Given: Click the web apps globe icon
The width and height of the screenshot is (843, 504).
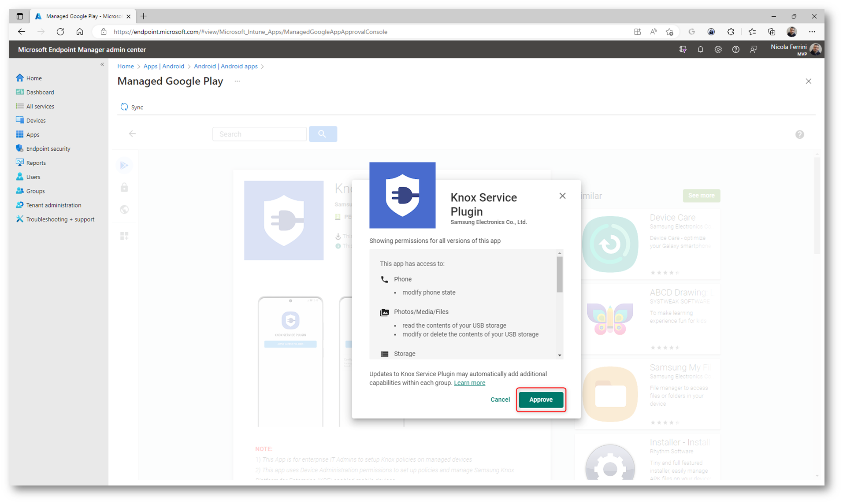Looking at the screenshot, I should pyautogui.click(x=124, y=210).
